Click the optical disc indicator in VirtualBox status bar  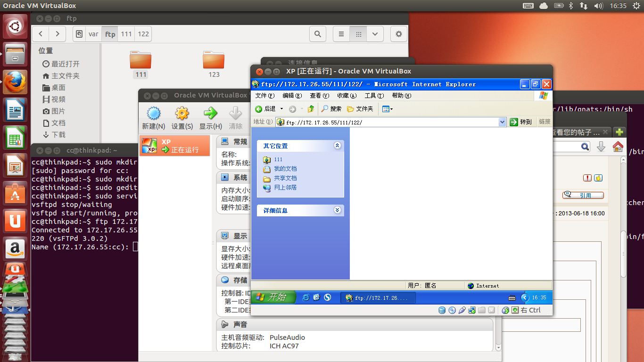(x=452, y=310)
